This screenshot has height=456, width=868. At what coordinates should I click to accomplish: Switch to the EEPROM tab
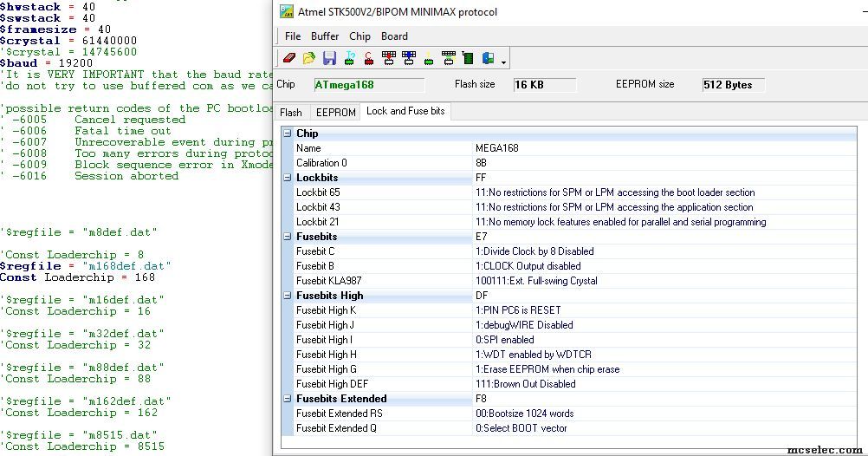[335, 113]
